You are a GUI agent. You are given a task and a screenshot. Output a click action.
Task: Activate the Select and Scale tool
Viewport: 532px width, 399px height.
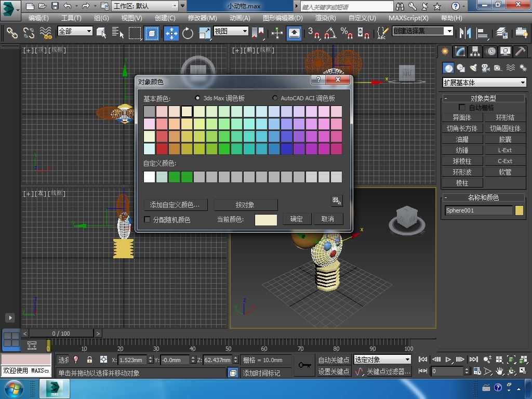(x=204, y=33)
